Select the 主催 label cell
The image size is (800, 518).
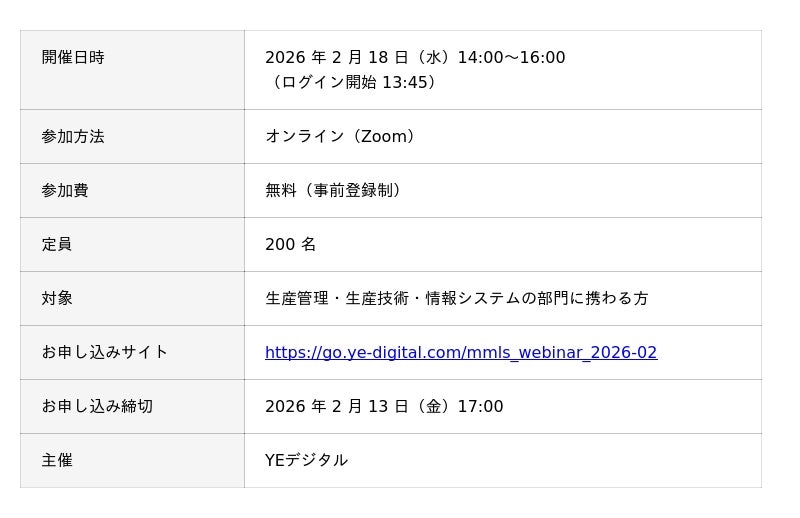(57, 461)
